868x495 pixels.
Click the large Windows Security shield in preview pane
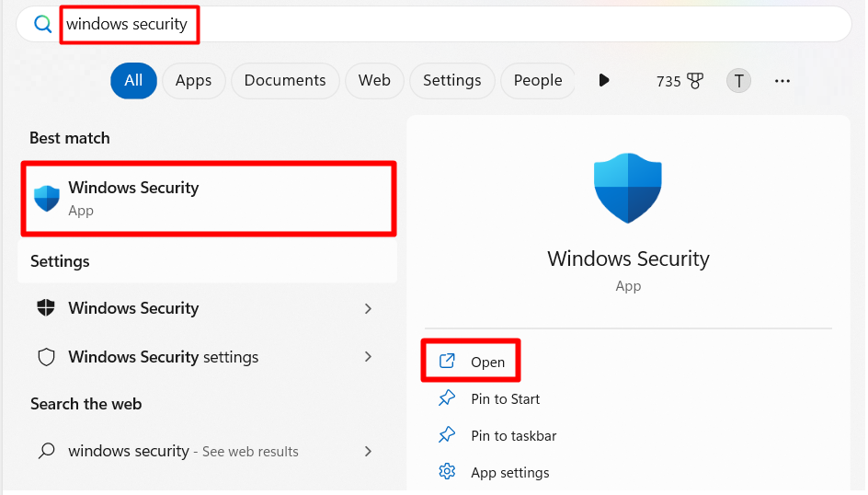628,189
